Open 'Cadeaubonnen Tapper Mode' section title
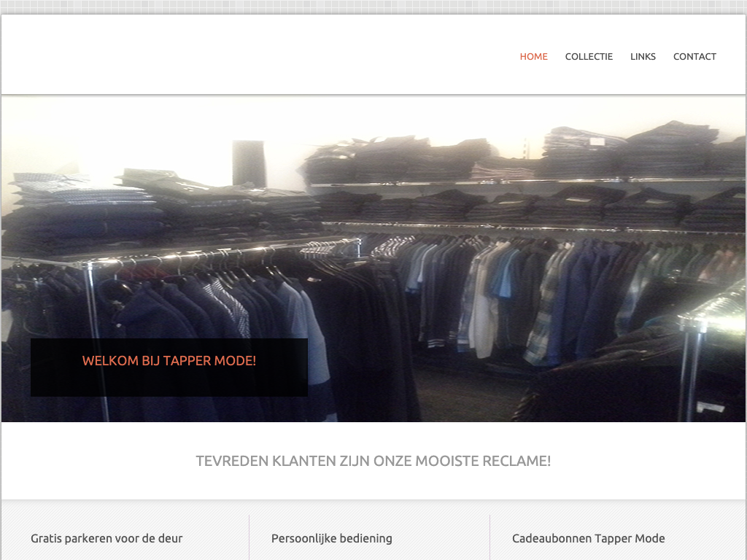The image size is (747, 560). [x=589, y=538]
